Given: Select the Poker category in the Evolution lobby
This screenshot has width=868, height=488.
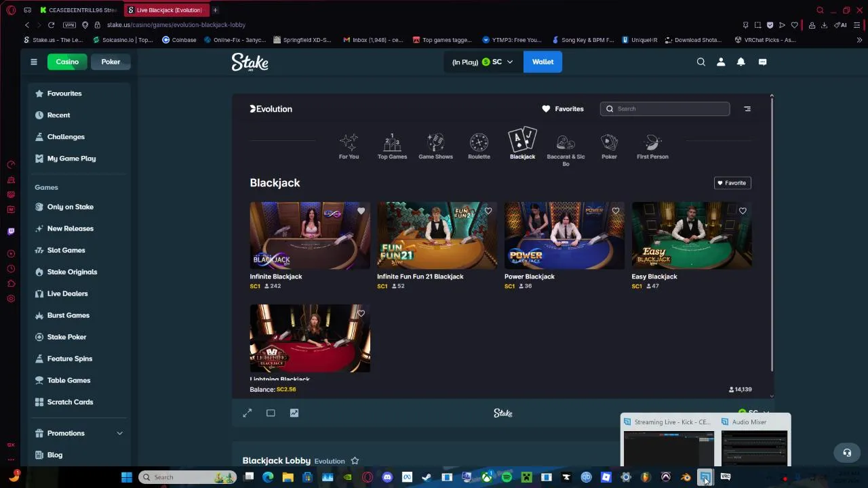Looking at the screenshot, I should [x=609, y=146].
